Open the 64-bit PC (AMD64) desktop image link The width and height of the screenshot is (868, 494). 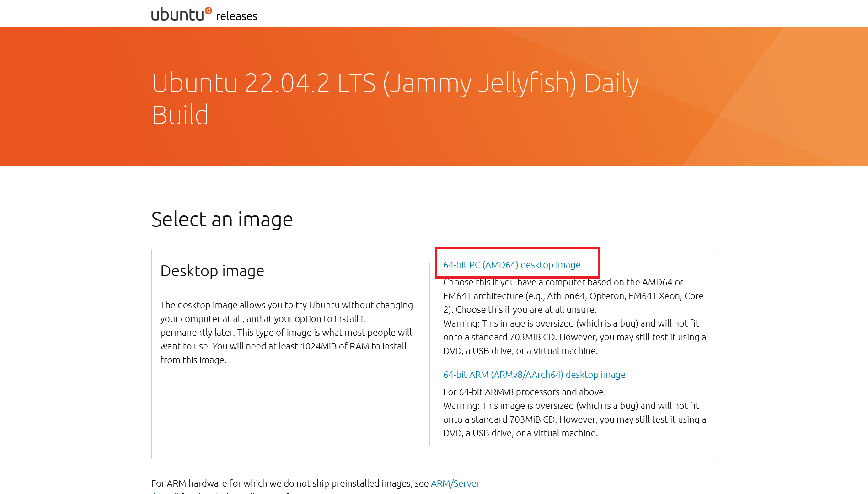click(512, 265)
